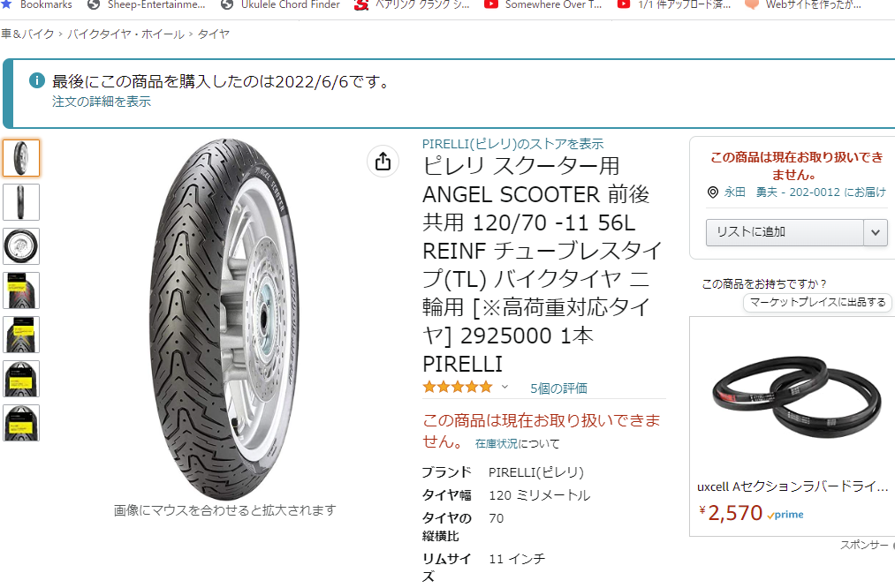Open the 注文の詳細を表示 link
Image resolution: width=895 pixels, height=588 pixels.
click(102, 102)
